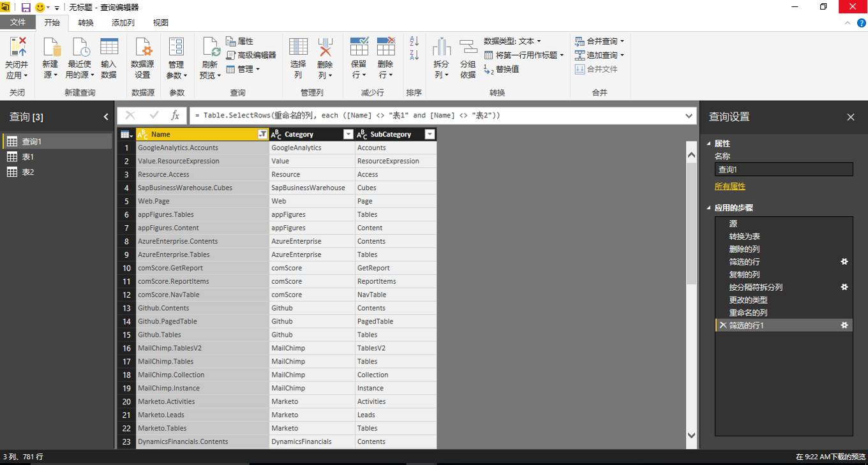Click cell SapBusinessWarehouse in Category column

click(x=312, y=188)
